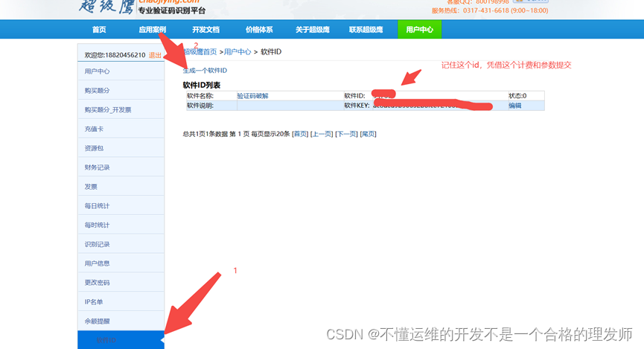This screenshot has width=644, height=349.
Task: Open the 联系超级鹰 navigation tab
Action: [x=366, y=30]
